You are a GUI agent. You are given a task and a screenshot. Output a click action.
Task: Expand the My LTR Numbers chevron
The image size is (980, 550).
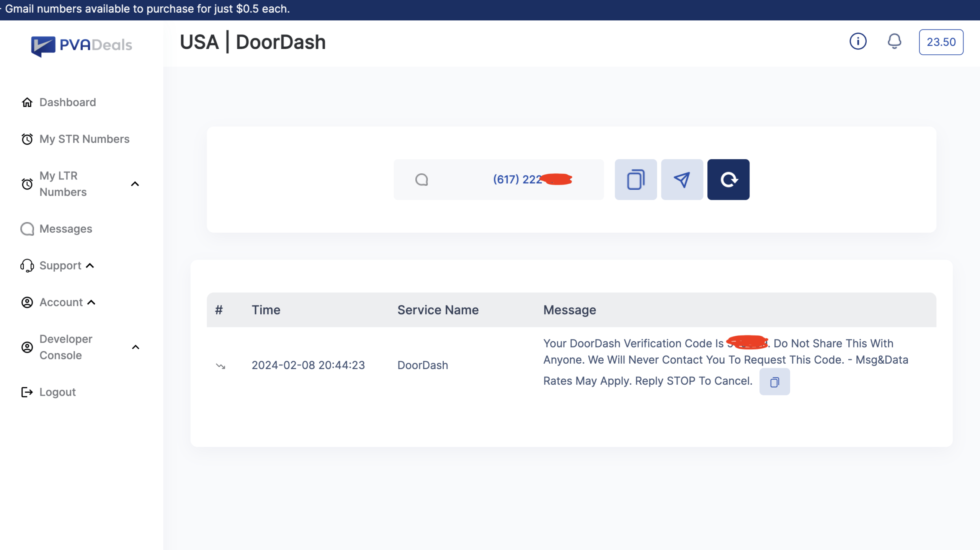(x=135, y=184)
